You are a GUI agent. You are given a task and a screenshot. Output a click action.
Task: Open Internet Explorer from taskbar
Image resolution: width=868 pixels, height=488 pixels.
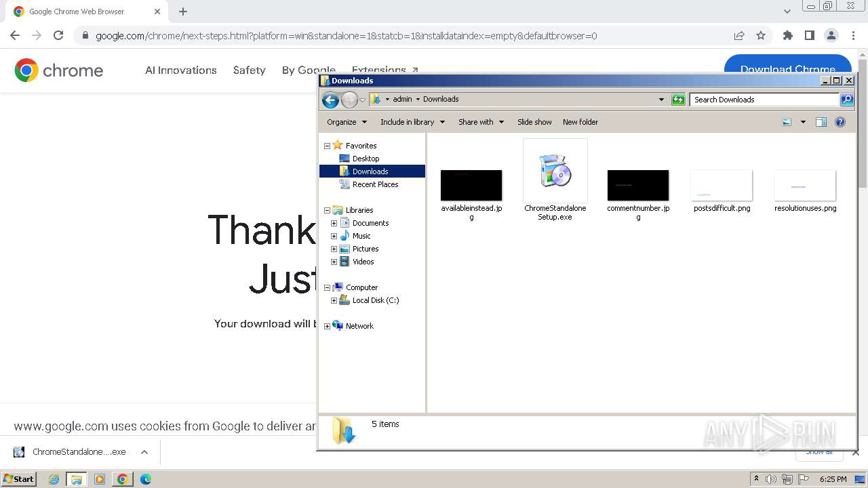(54, 479)
